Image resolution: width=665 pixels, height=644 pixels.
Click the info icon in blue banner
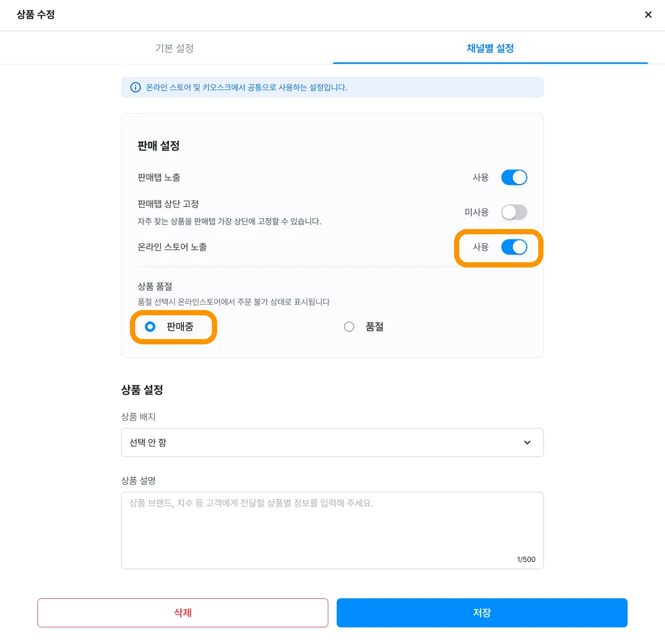(136, 87)
